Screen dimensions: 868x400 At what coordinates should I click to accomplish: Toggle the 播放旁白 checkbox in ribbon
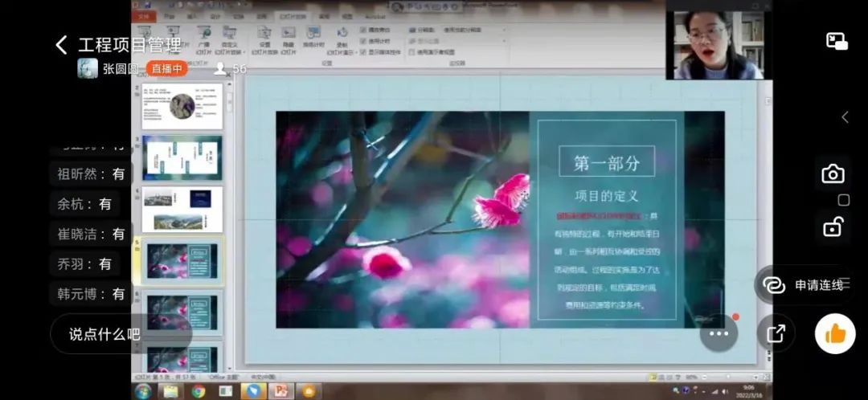pos(363,30)
